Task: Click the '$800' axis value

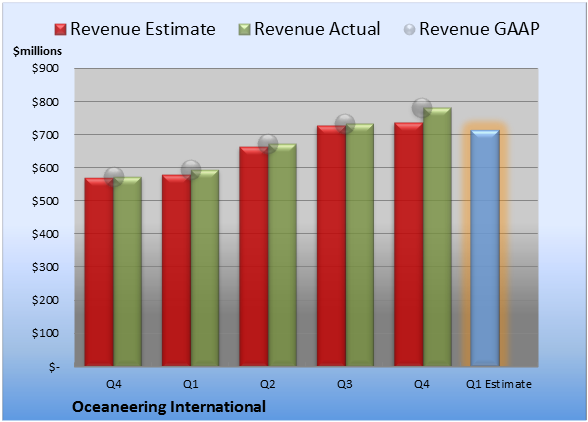Action: click(45, 102)
